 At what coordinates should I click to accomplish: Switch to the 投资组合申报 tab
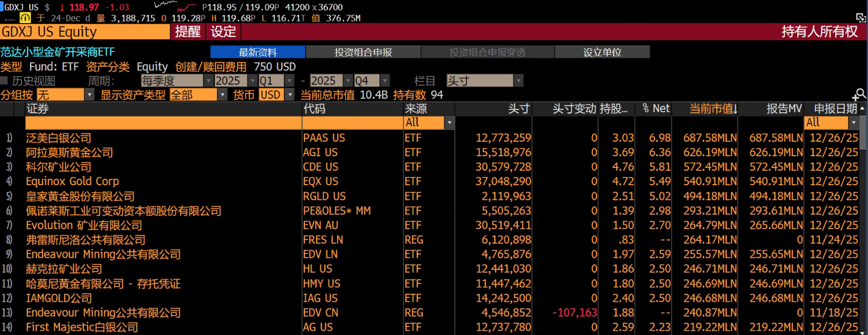pos(363,52)
